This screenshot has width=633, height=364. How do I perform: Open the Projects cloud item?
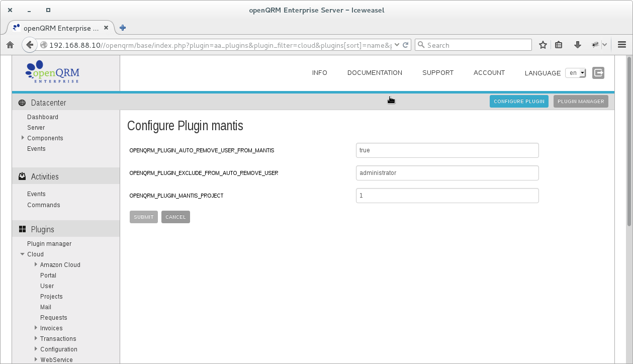click(x=51, y=297)
